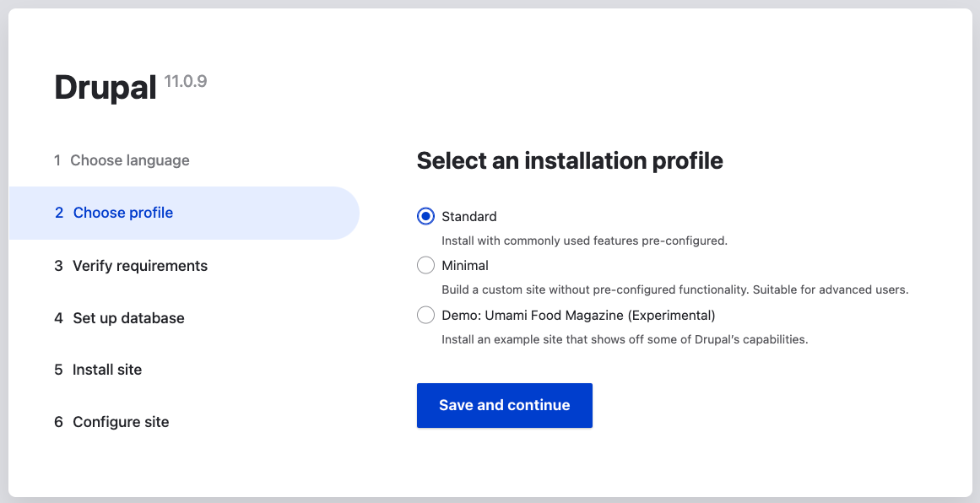
Task: Click the Save and continue button
Action: (x=505, y=406)
